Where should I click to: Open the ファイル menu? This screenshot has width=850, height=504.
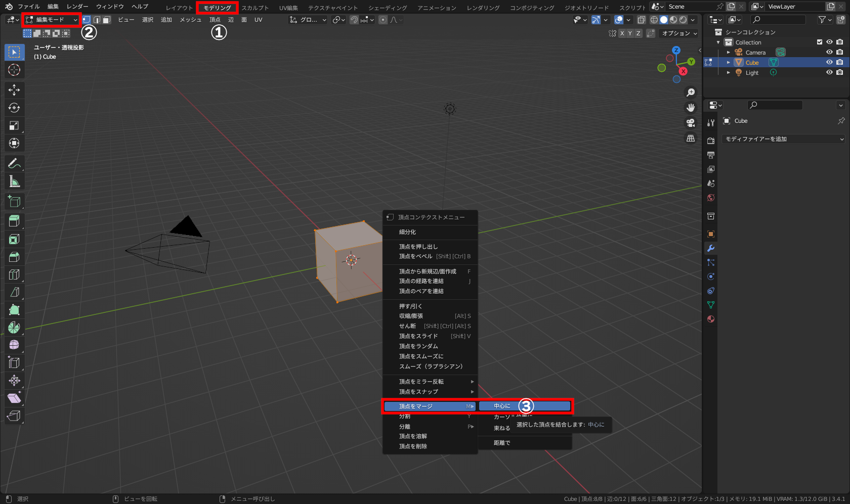(29, 7)
